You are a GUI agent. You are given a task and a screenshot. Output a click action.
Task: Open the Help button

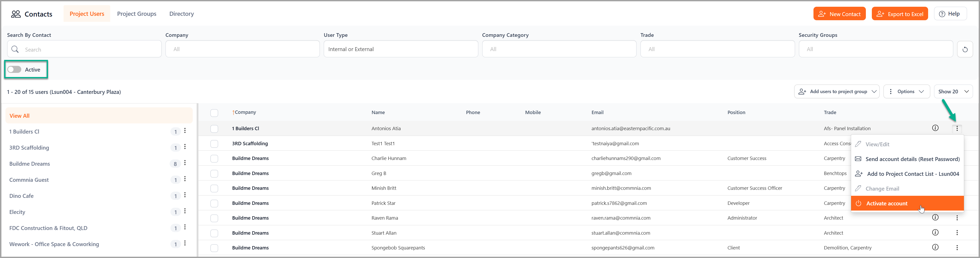point(950,14)
